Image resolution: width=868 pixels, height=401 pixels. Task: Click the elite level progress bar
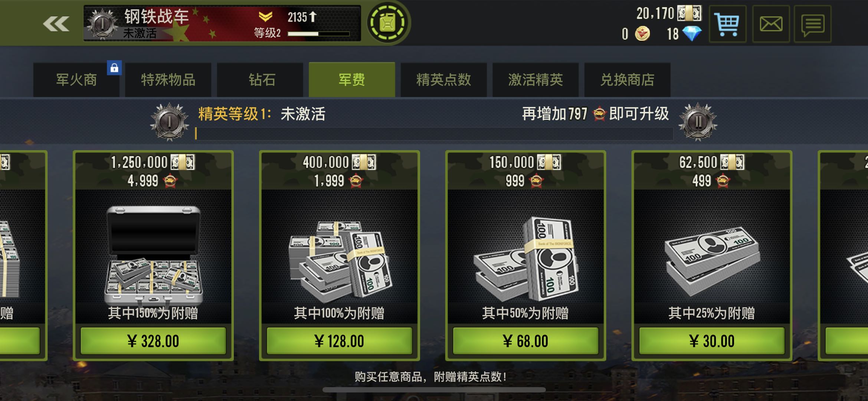(434, 134)
